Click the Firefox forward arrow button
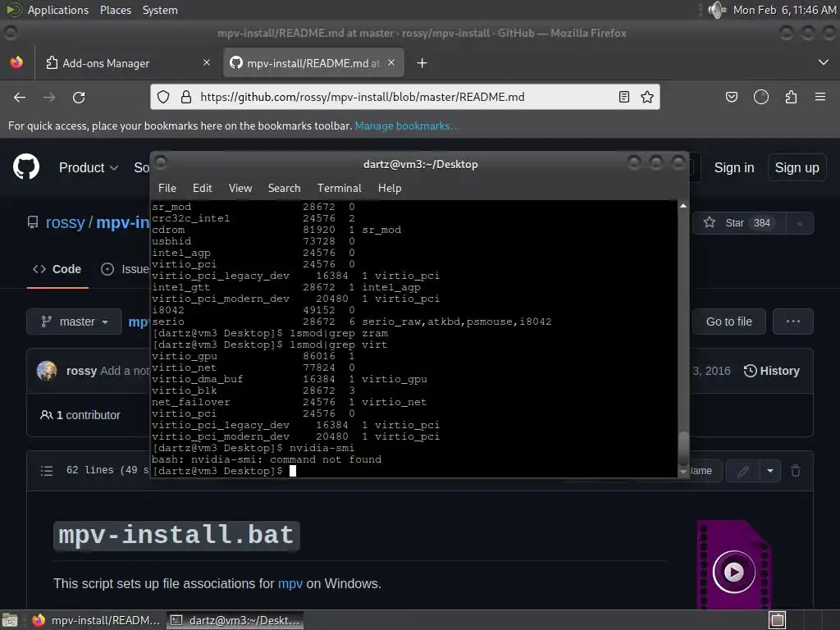Screen dimensions: 840x630 (x=49, y=98)
